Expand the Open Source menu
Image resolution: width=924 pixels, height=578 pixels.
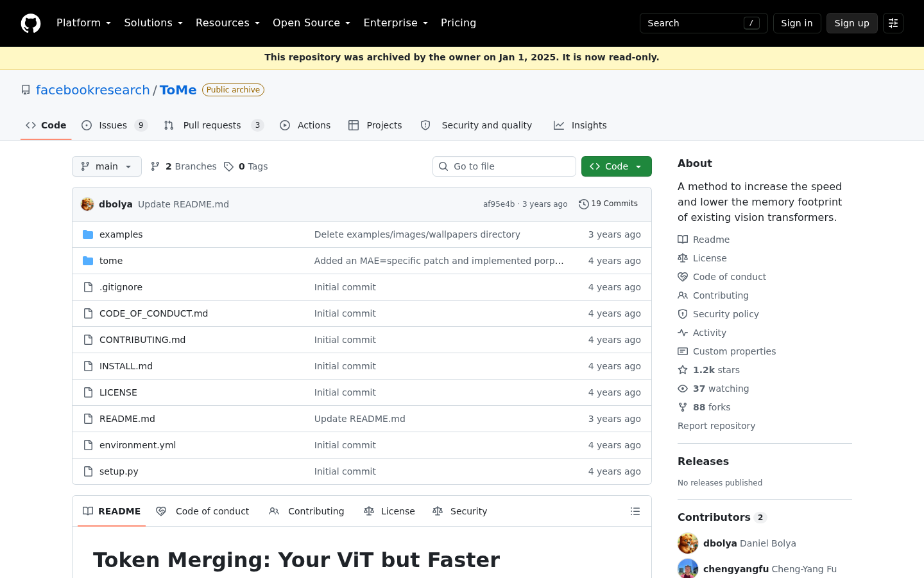(311, 23)
